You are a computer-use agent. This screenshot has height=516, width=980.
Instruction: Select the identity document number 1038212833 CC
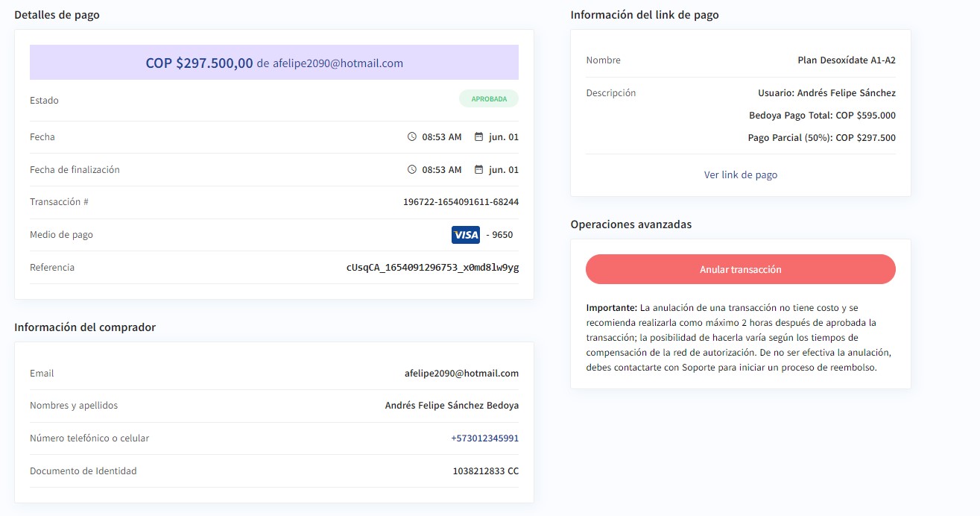[x=485, y=471]
